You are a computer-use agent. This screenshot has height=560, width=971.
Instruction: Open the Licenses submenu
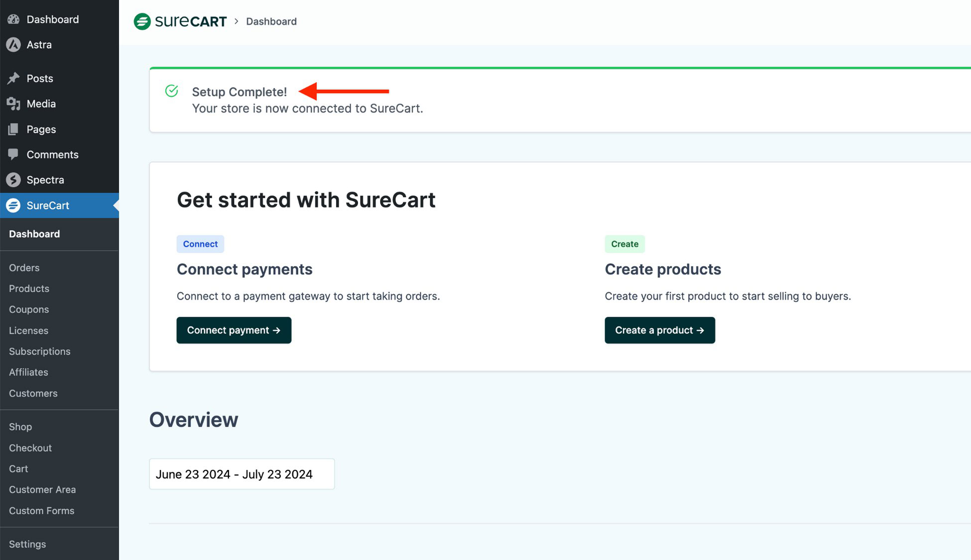pos(28,331)
